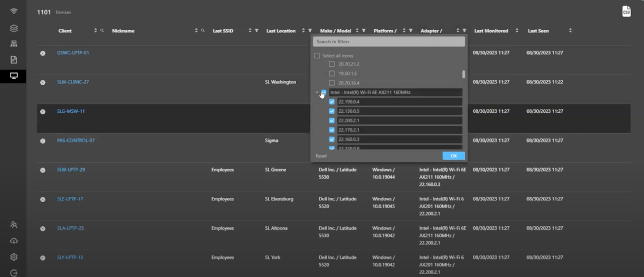This screenshot has height=277, width=644.
Task: Sort the table by Last Seen
Action: coord(570,31)
